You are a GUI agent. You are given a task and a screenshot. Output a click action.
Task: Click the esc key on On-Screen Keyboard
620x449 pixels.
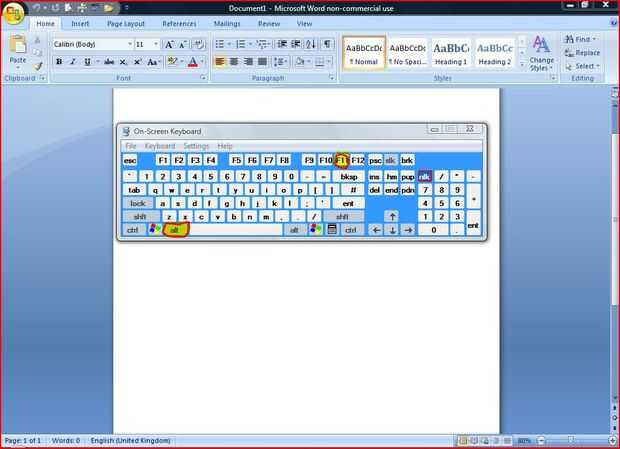pos(130,160)
